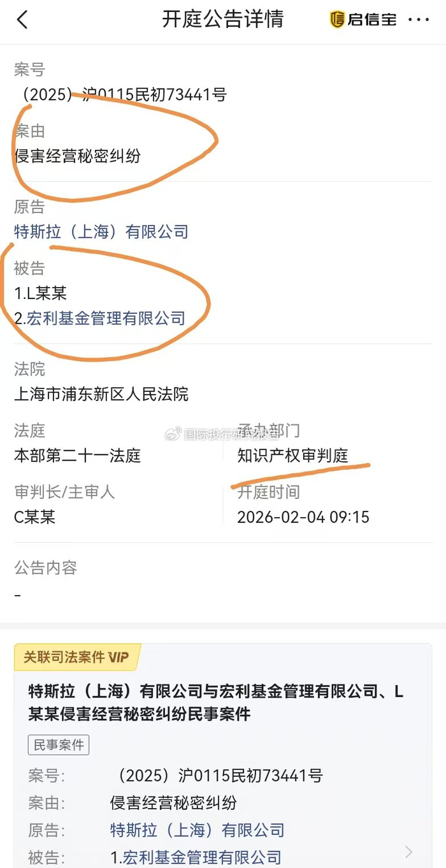
Task: Open plaintiff link under the 原告 heading
Action: point(101,232)
